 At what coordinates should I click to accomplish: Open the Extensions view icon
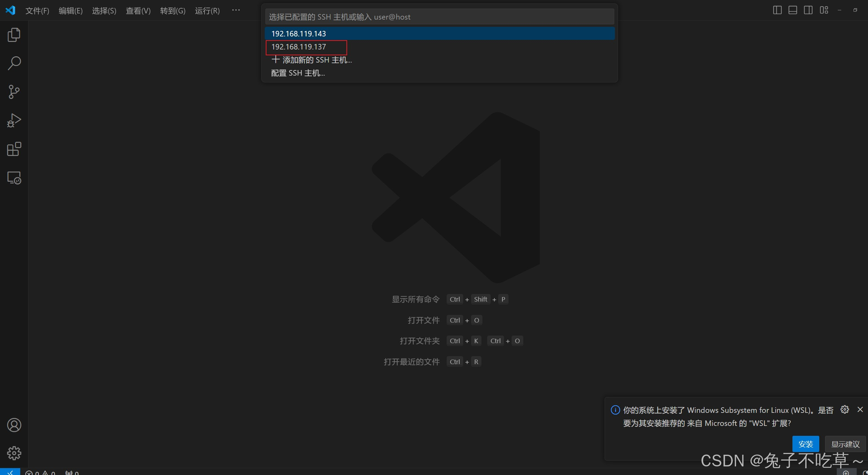14,149
